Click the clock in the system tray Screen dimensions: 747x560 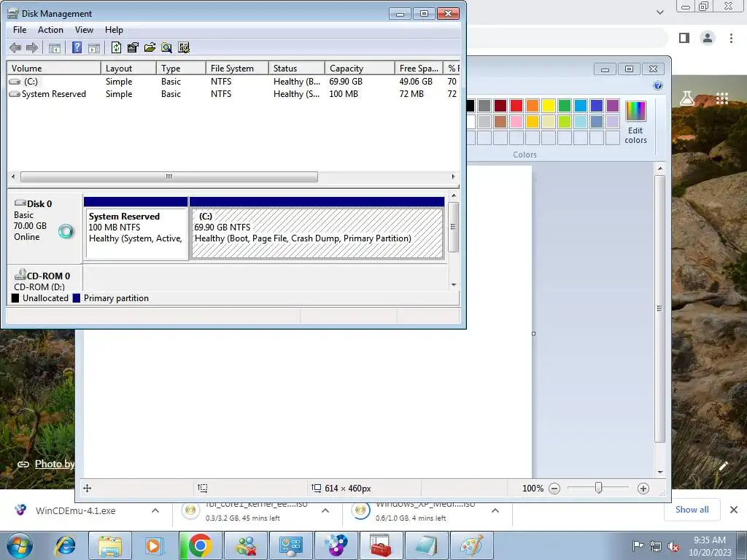710,546
